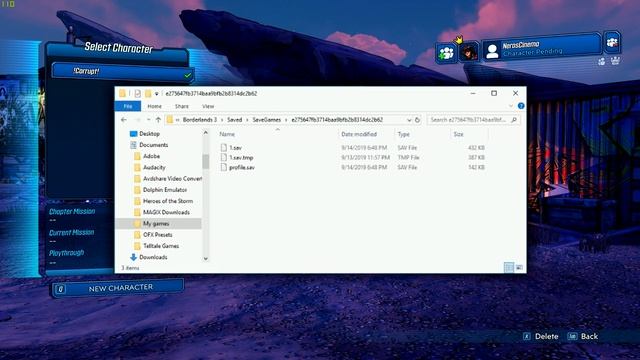
Task: Go up one folder level
Action: coord(158,120)
